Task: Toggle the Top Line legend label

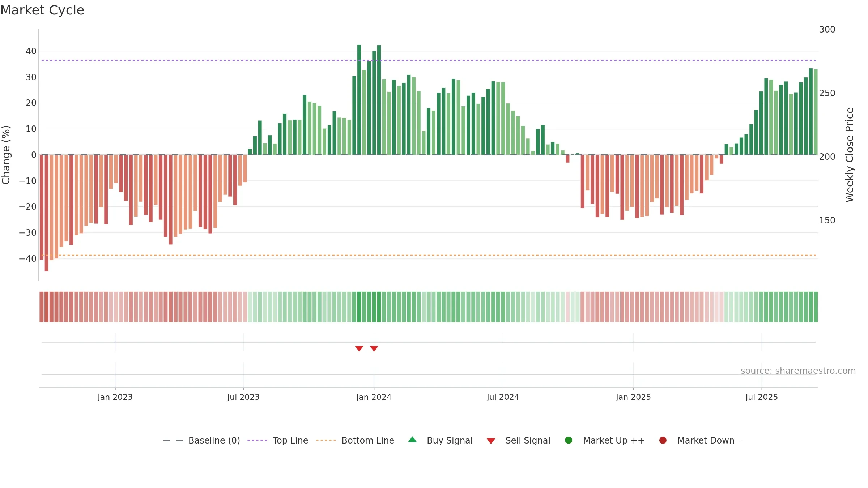Action: coord(290,440)
